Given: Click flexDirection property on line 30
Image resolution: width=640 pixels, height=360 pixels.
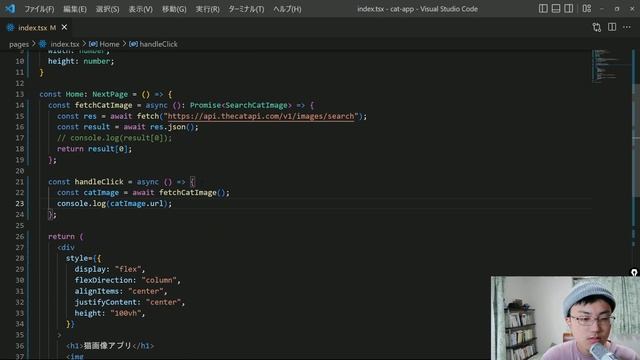Looking at the screenshot, I should [x=104, y=280].
